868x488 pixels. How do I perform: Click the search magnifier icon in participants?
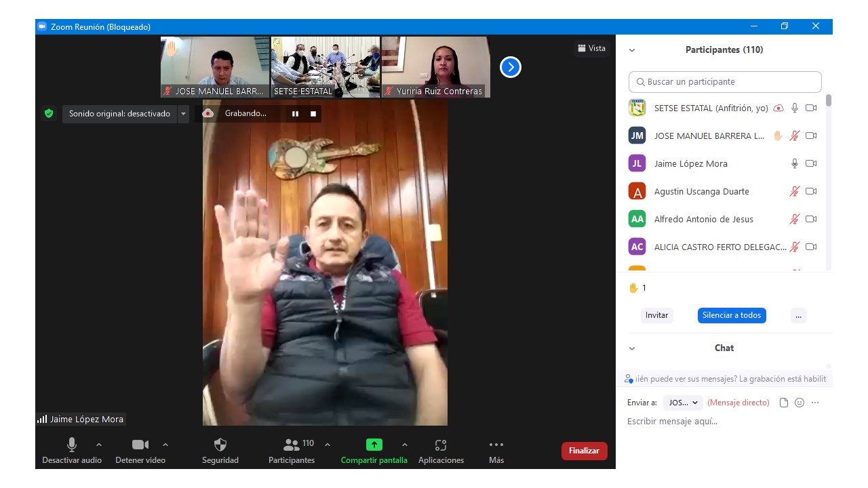pyautogui.click(x=640, y=82)
